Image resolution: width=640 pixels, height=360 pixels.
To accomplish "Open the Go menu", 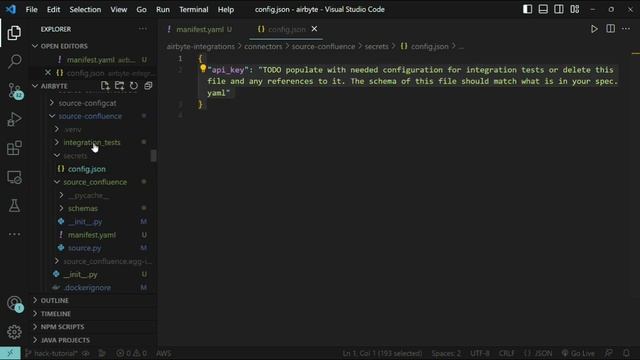I will pos(141,9).
